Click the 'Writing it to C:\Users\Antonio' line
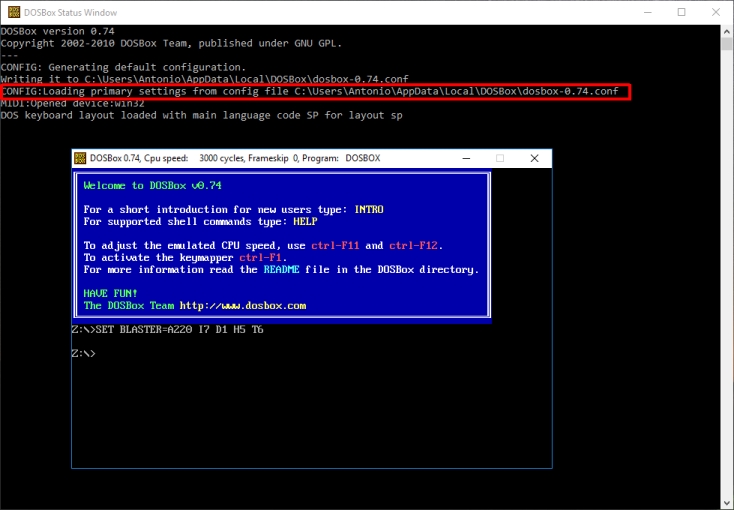Screen dimensions: 734x510 205,79
